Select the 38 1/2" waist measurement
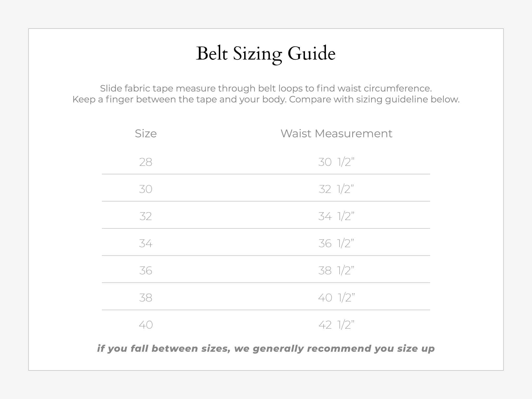 coord(336,270)
